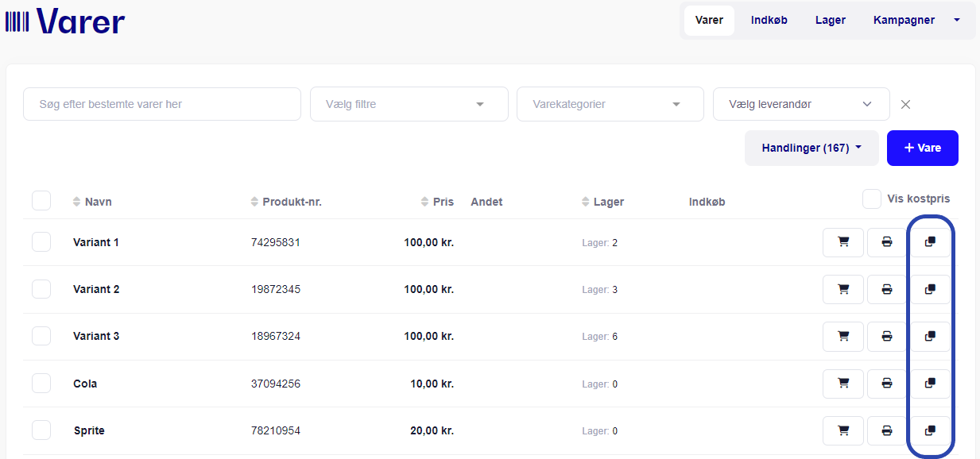Open the Handlinger (167) actions menu
The image size is (980, 459).
coord(812,148)
